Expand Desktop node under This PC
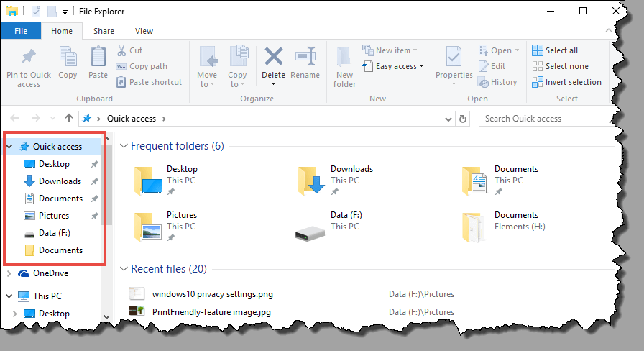The width and height of the screenshot is (644, 351). 15,314
